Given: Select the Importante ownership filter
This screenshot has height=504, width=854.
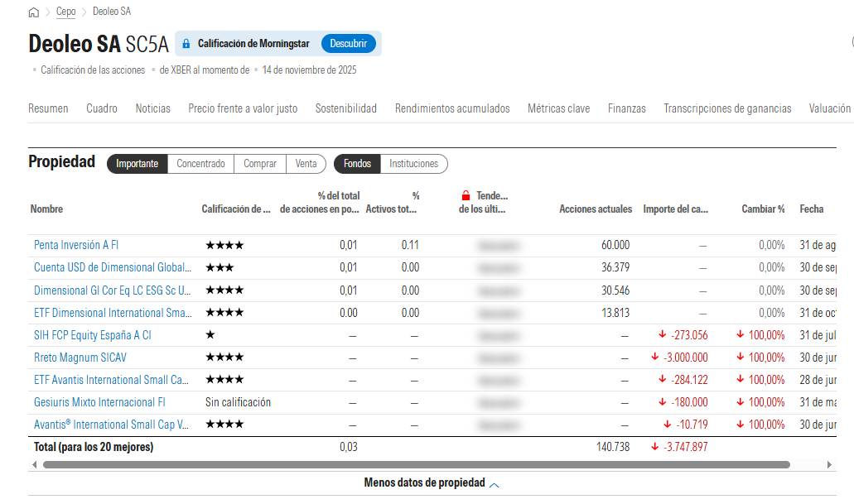Looking at the screenshot, I should click(x=138, y=164).
